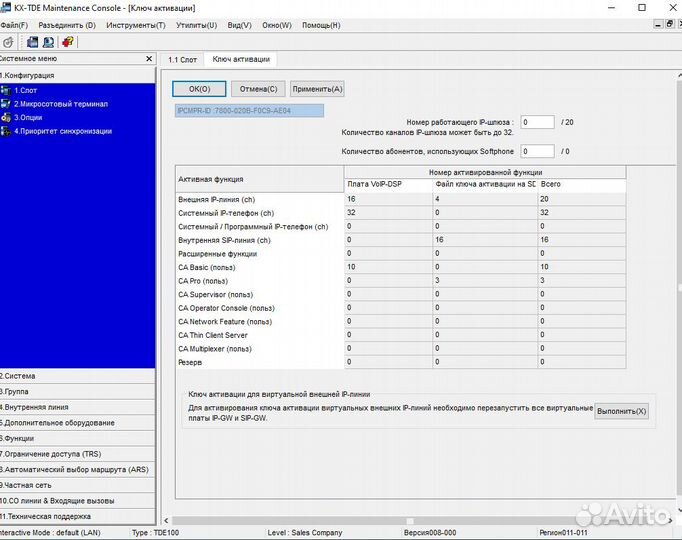Click the red help-key toolbar icon
682x540 pixels.
pos(67,42)
